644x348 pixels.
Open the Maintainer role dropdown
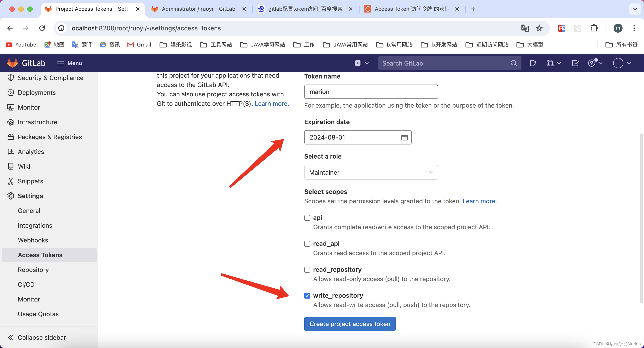tap(371, 172)
